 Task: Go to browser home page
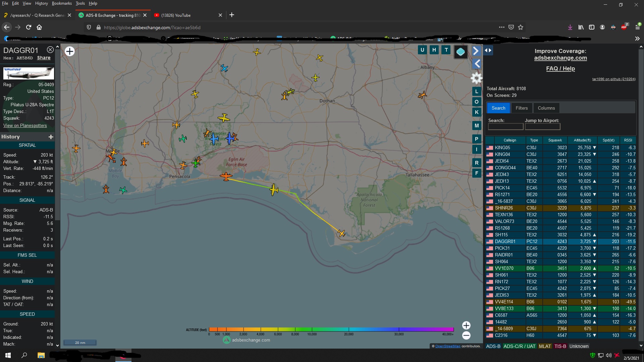coord(39,27)
